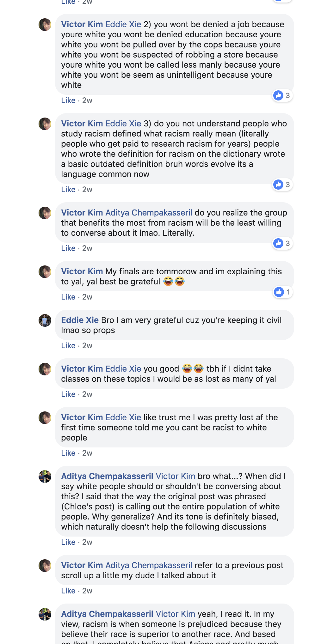Click Victor Kim's avatar beside the "My finals are tommorow" comment
Image resolution: width=315 pixels, height=644 pixels.
[x=45, y=272]
